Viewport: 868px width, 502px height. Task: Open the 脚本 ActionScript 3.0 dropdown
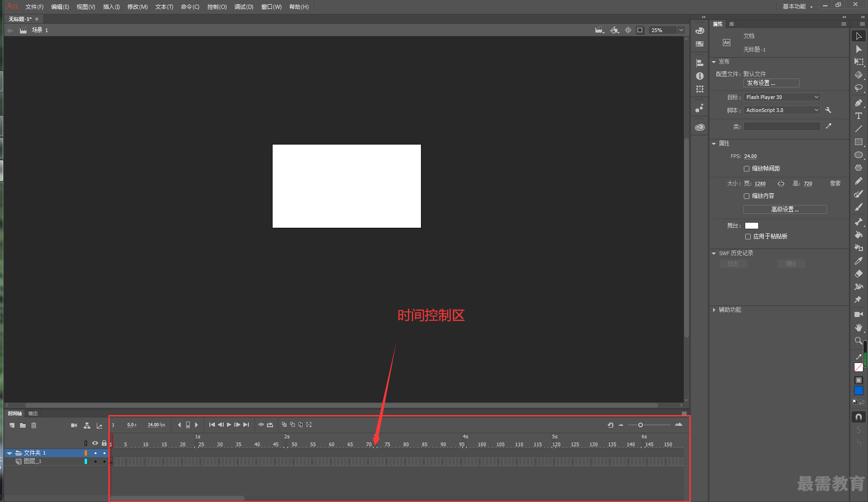coord(782,110)
